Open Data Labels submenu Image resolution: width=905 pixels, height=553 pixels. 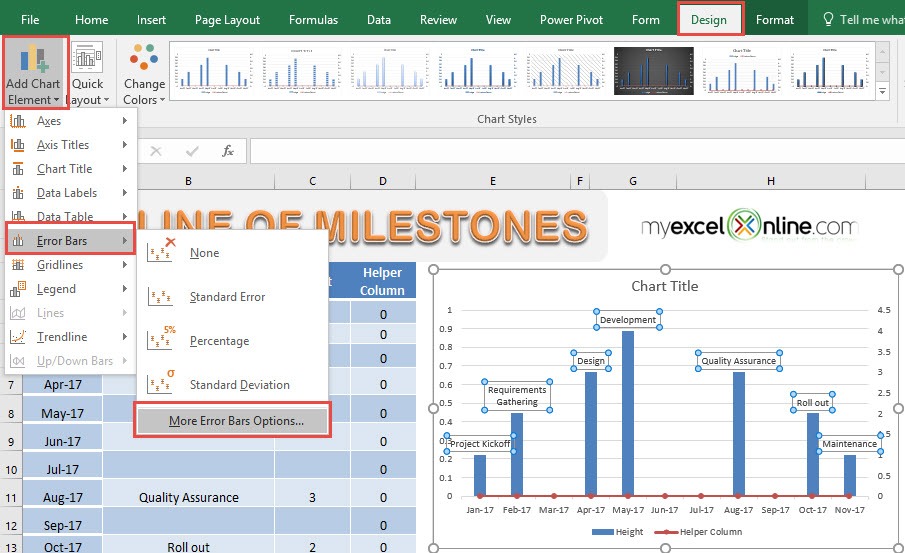[x=70, y=193]
